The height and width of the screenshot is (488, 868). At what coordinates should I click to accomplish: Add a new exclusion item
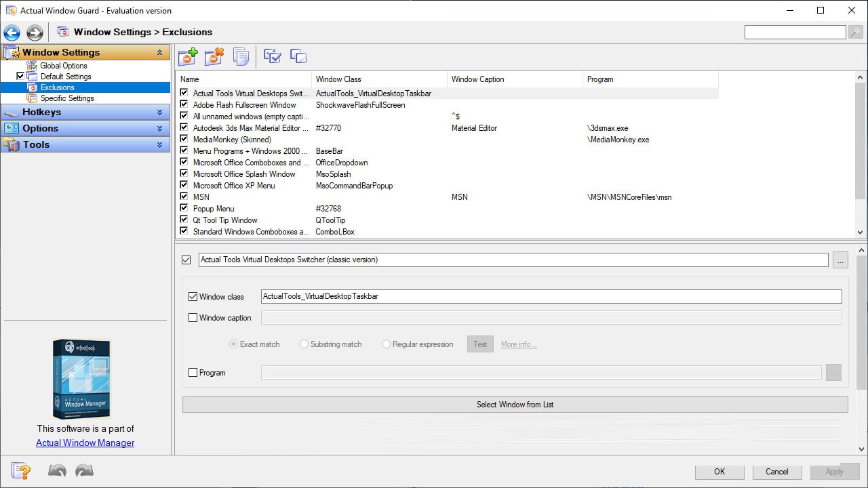188,56
